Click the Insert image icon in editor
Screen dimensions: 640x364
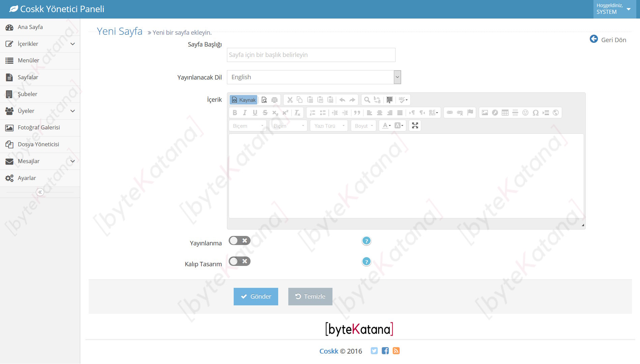[485, 113]
